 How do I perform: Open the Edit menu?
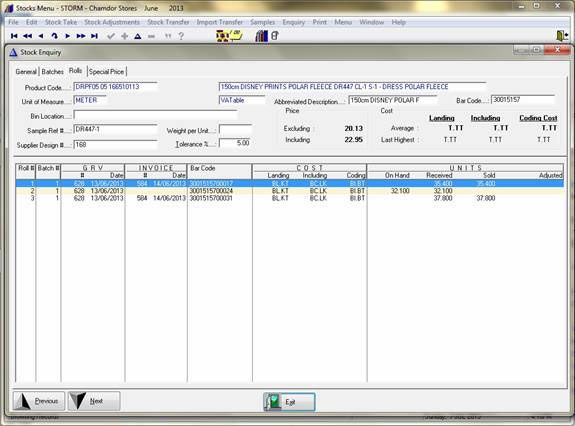click(32, 22)
